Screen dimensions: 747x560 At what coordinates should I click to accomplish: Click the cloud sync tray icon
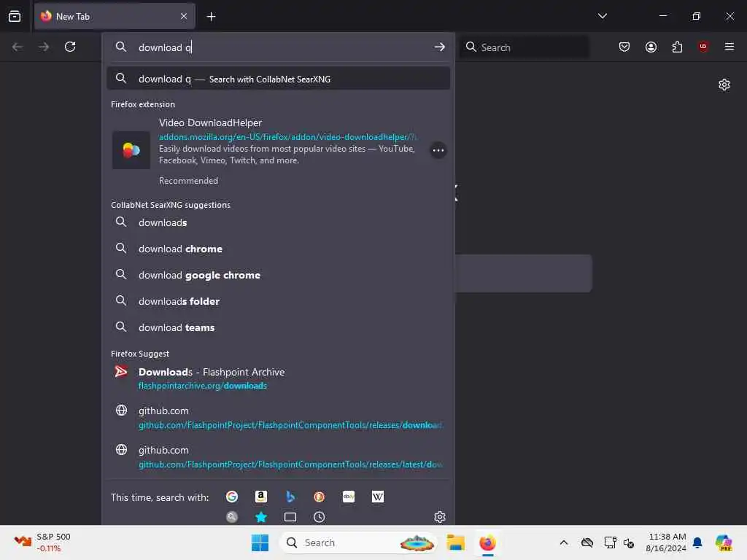(587, 542)
